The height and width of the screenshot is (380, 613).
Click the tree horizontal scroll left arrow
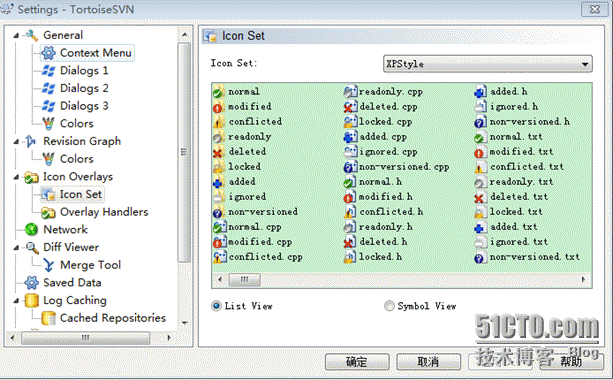13,338
